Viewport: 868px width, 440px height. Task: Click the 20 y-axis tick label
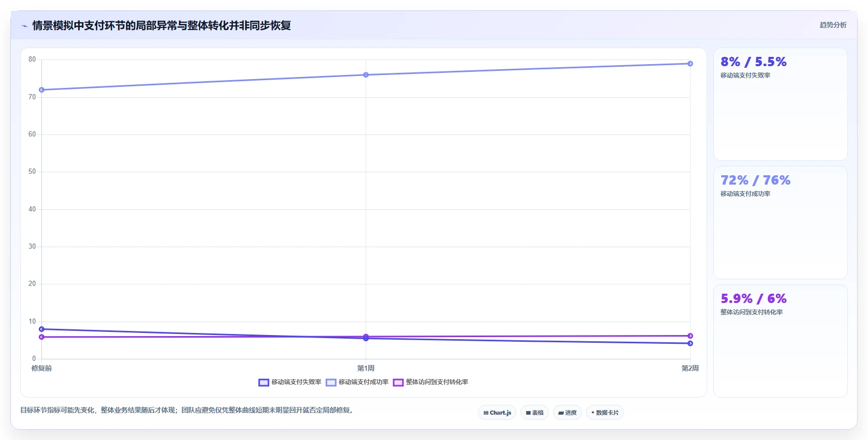click(x=32, y=284)
